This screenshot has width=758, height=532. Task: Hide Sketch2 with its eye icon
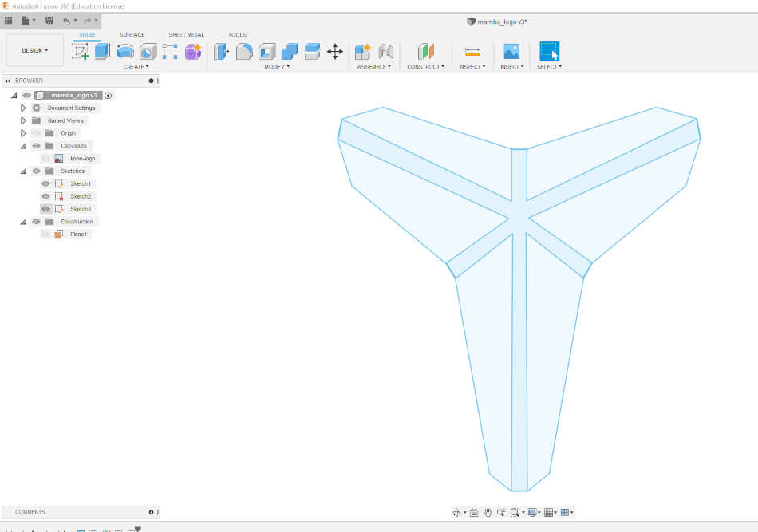point(46,196)
